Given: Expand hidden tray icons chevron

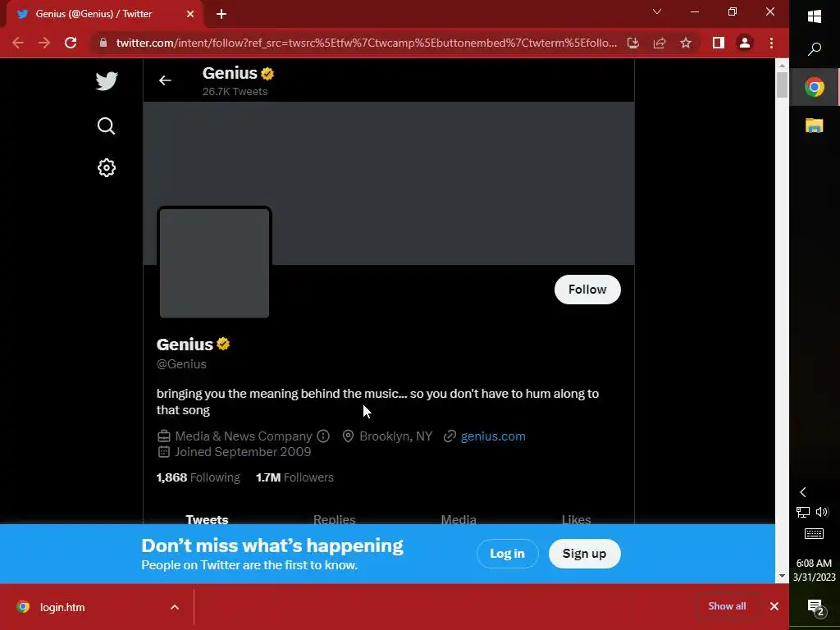Looking at the screenshot, I should (803, 492).
